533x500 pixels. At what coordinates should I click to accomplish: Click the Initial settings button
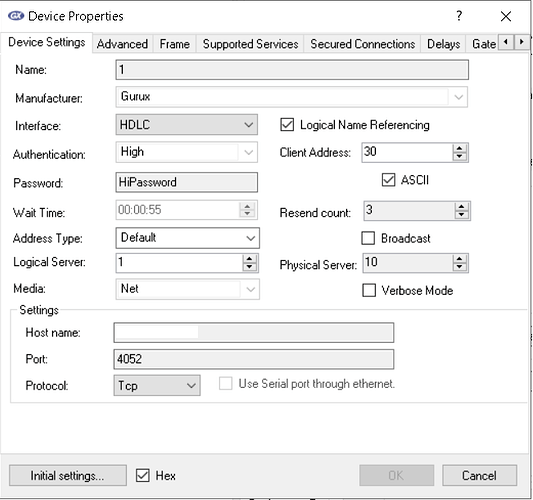click(x=68, y=476)
